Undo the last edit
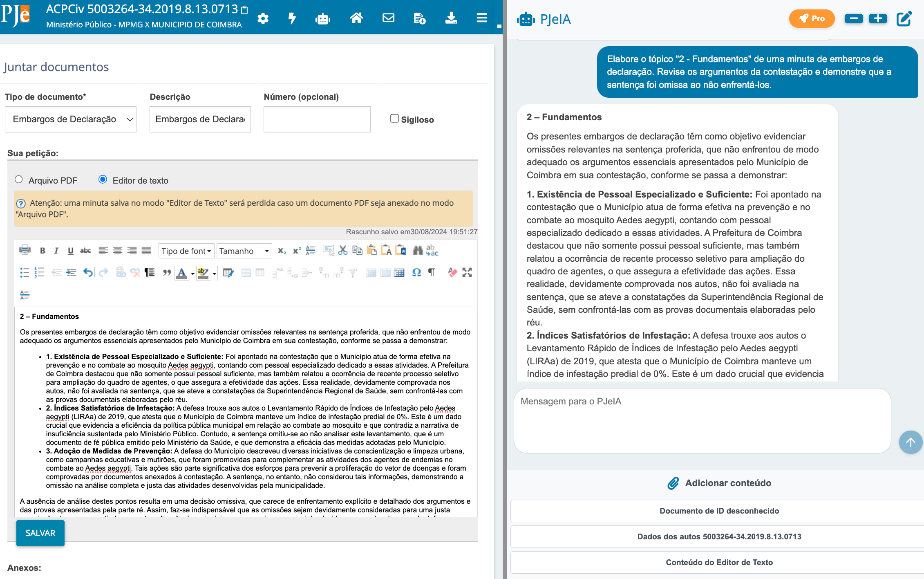 click(88, 272)
